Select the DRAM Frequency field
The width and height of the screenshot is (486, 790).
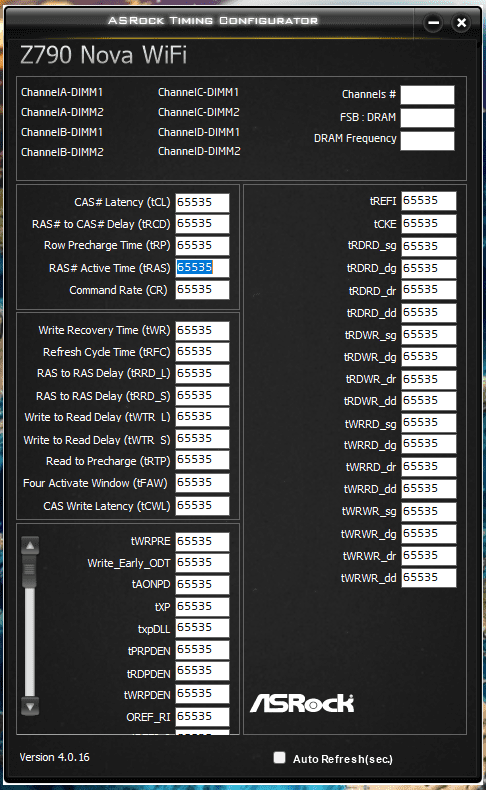pos(428,141)
